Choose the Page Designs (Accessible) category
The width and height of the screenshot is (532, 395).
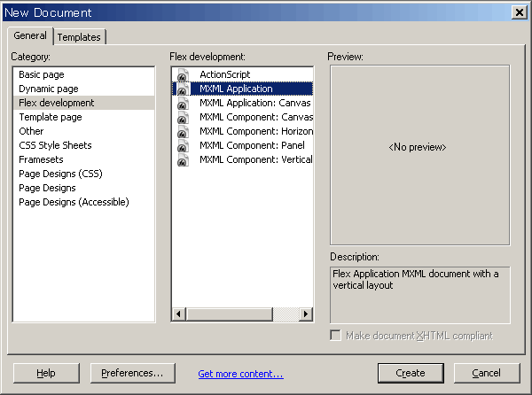(x=74, y=202)
